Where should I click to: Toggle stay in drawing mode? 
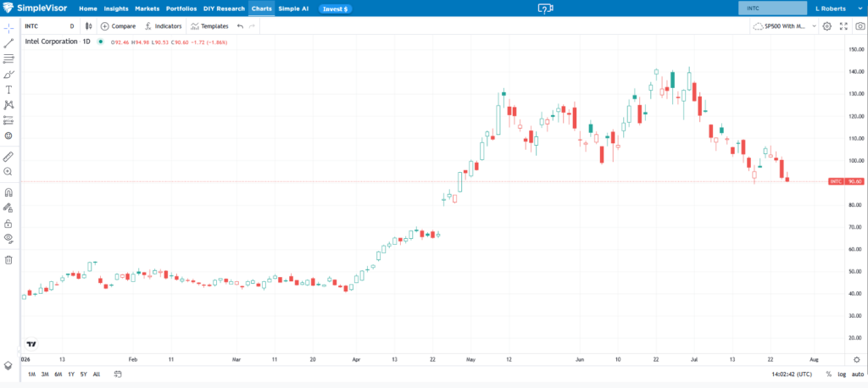click(8, 208)
